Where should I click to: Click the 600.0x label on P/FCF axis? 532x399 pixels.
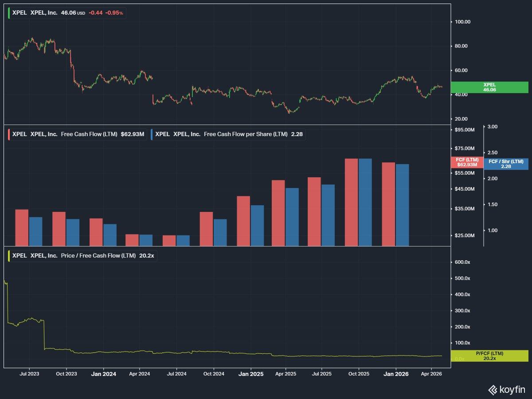pos(462,262)
